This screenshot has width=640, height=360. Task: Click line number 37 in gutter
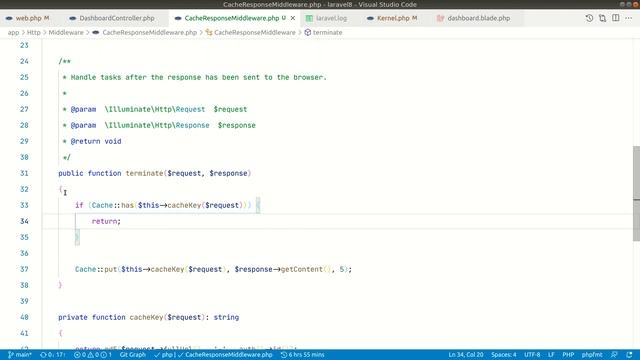pyautogui.click(x=24, y=269)
